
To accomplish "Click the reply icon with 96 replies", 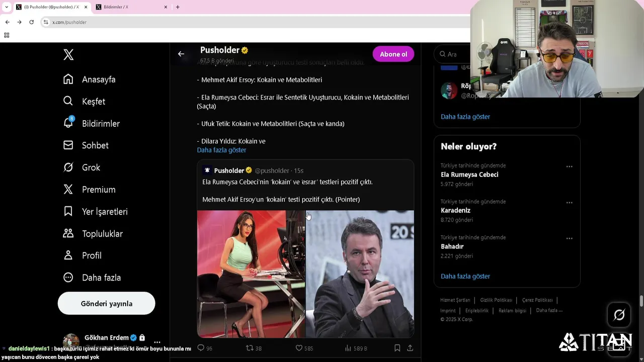I will [x=201, y=348].
